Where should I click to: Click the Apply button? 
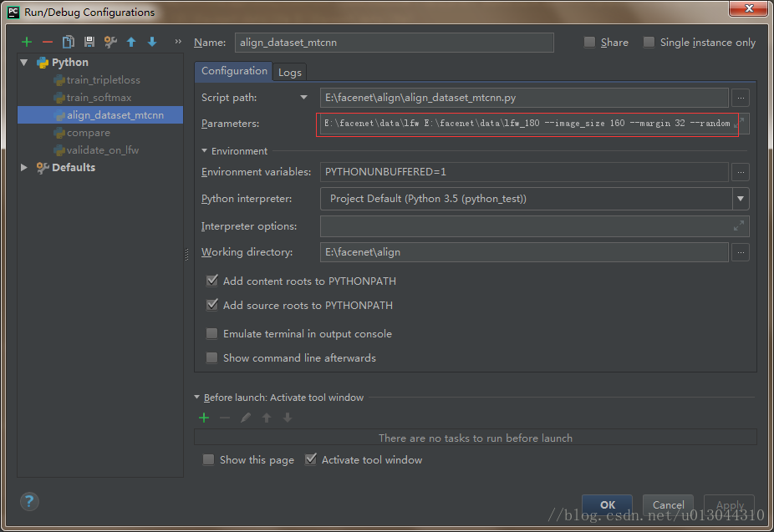tap(730, 505)
